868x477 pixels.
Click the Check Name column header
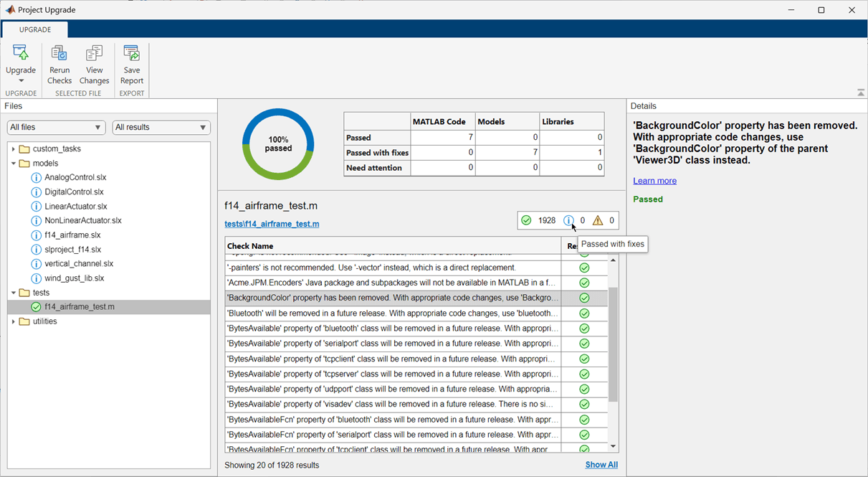pos(393,246)
